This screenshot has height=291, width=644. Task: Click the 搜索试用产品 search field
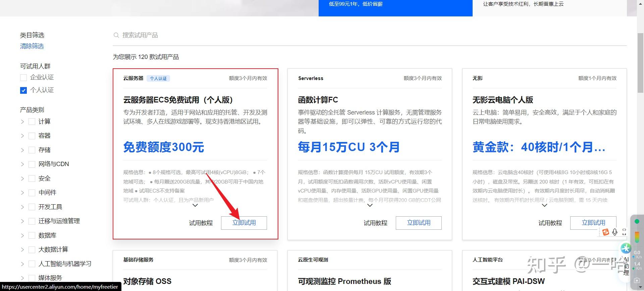point(370,35)
